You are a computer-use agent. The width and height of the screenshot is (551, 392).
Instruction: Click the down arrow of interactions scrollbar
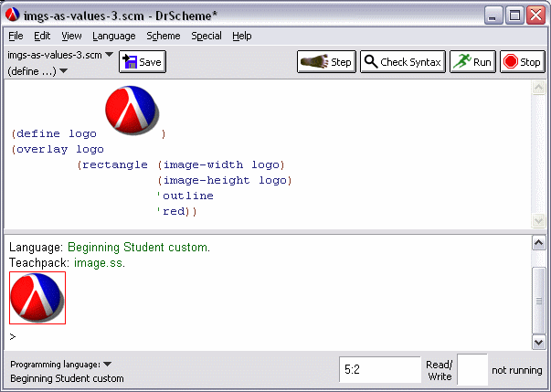pyautogui.click(x=539, y=342)
